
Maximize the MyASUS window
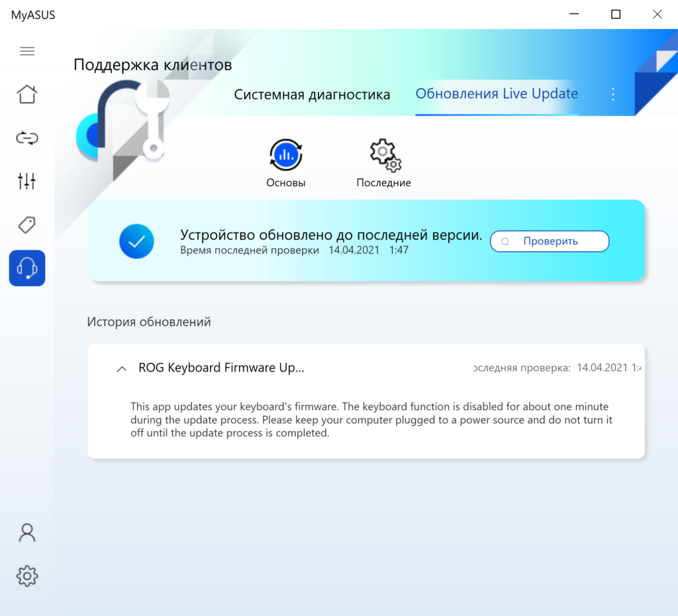616,15
